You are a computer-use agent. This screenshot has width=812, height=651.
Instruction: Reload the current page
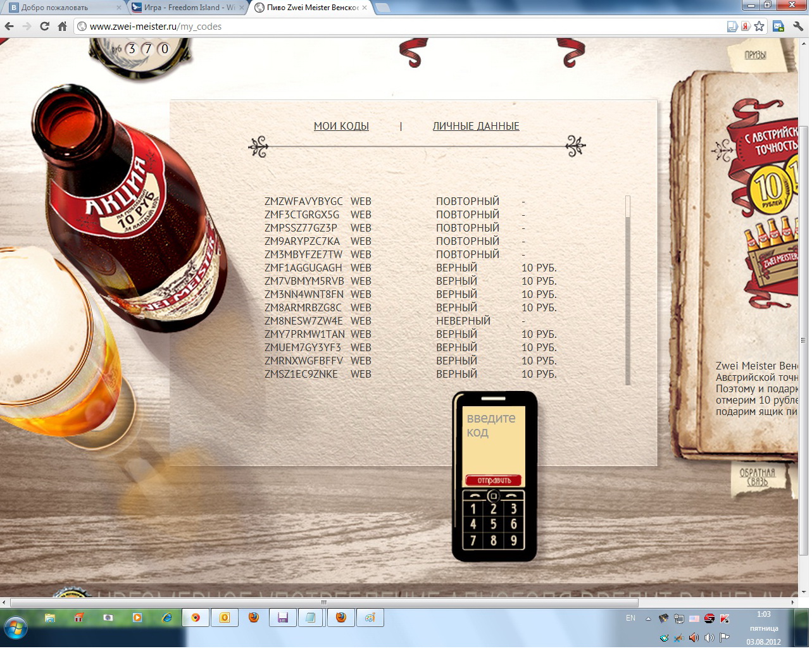[44, 27]
